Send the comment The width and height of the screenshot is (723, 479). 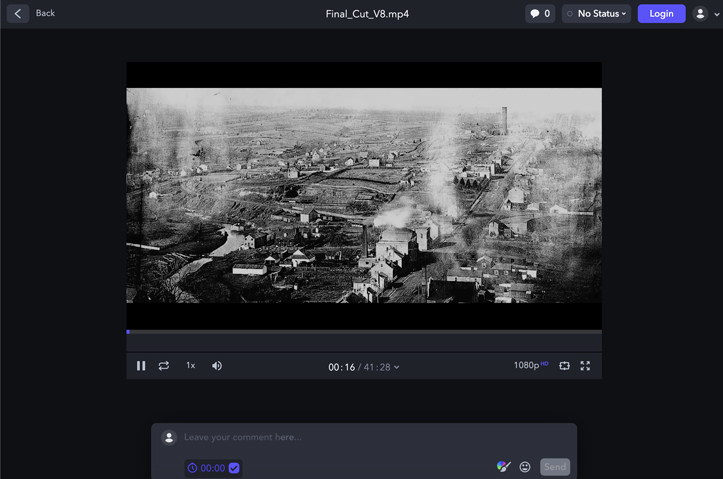pos(555,467)
